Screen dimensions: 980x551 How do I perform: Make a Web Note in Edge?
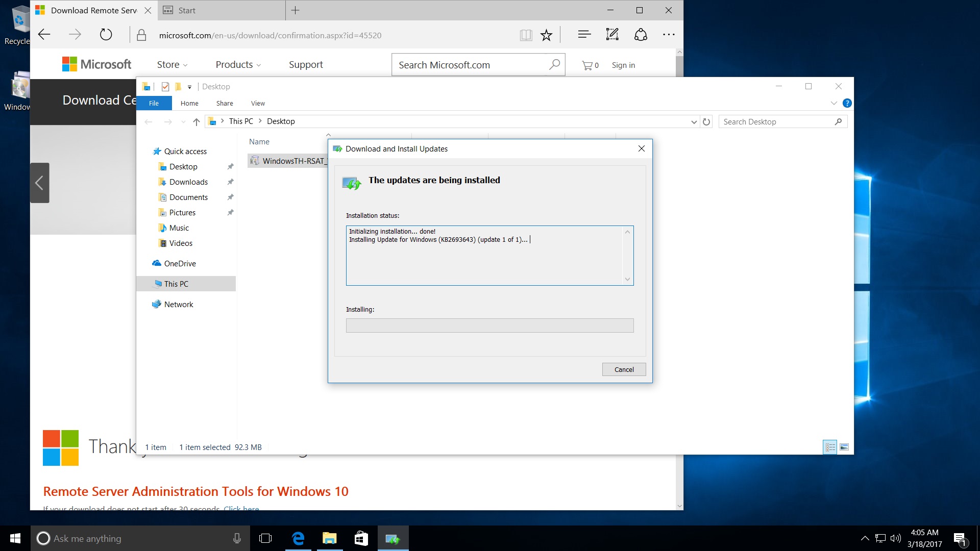(x=612, y=35)
